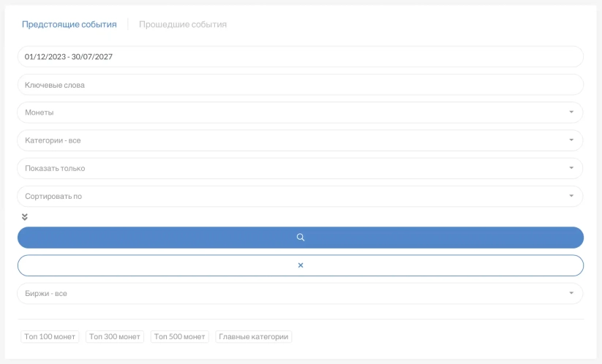This screenshot has height=364, width=602.
Task: Open the Показать только dropdown
Action: (293, 168)
